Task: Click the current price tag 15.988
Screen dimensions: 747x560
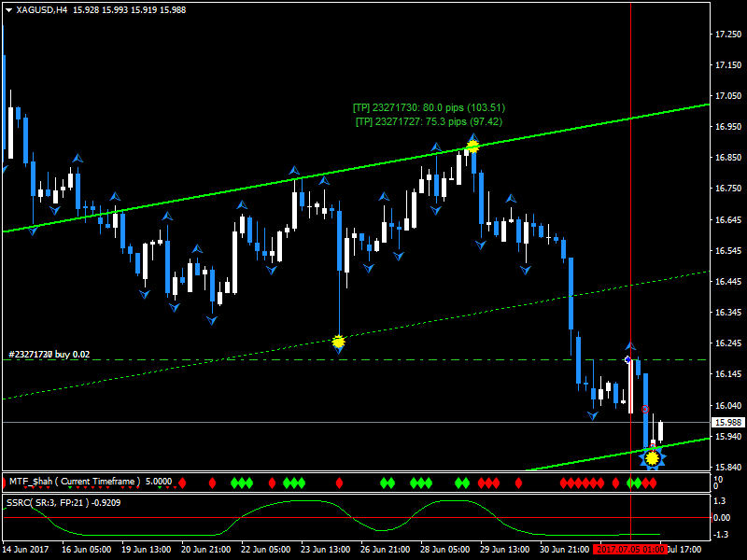Action: tap(728, 423)
